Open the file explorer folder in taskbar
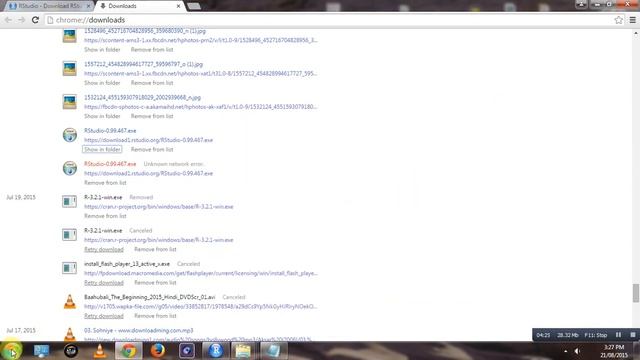 pyautogui.click(x=243, y=351)
